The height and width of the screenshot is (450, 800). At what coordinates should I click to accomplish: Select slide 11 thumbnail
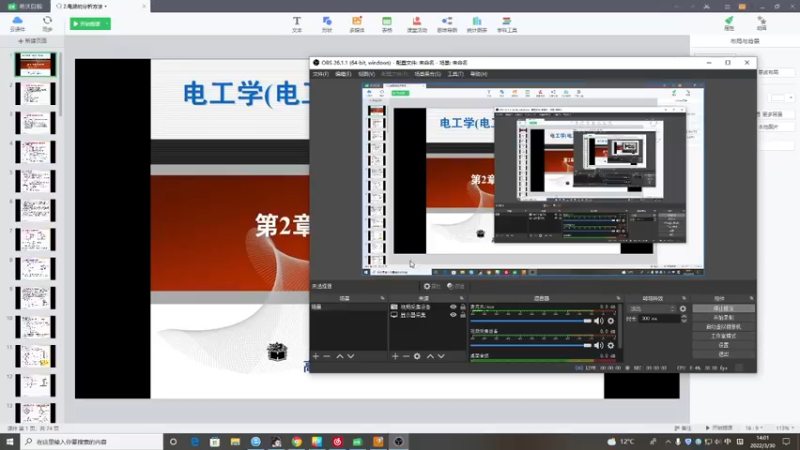pyautogui.click(x=35, y=356)
